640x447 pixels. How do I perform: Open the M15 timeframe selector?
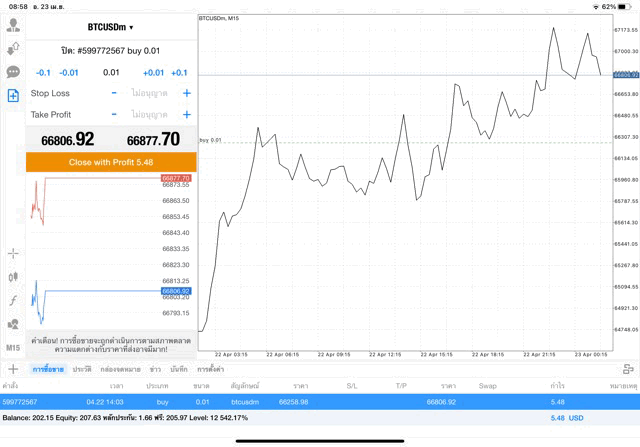coord(13,347)
